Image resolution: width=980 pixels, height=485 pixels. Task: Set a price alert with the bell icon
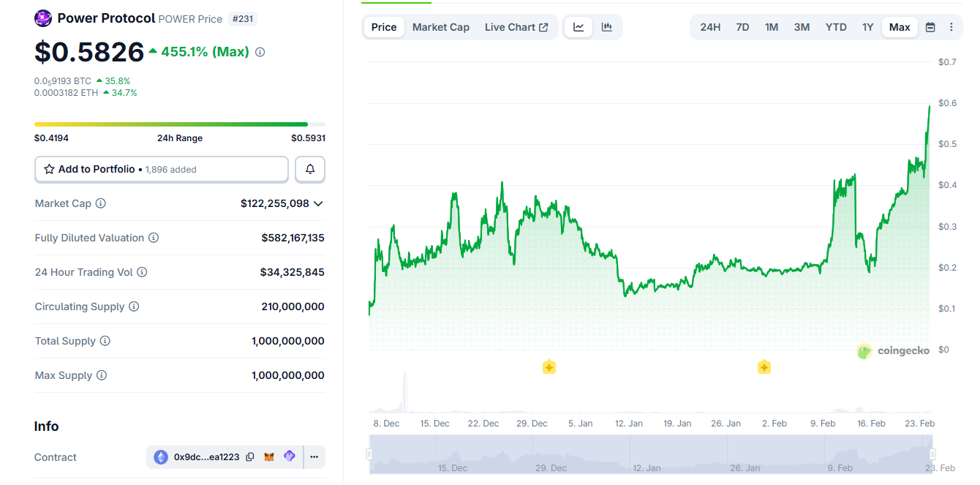[309, 169]
